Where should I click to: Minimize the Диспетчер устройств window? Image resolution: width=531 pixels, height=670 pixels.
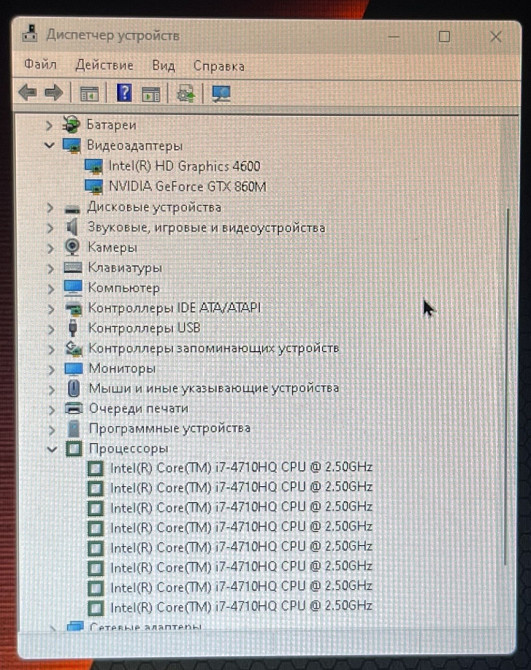pyautogui.click(x=393, y=37)
